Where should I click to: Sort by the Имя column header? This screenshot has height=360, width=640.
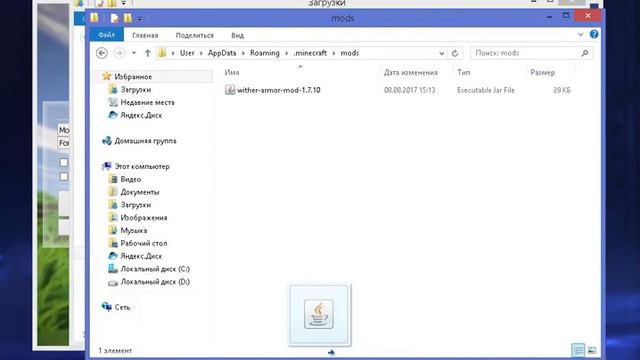click(232, 73)
